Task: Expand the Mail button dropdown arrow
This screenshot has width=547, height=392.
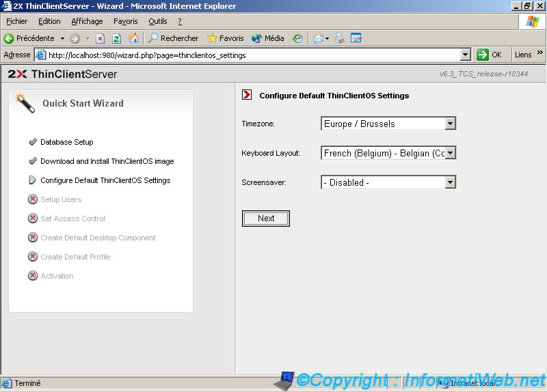Action: point(328,38)
